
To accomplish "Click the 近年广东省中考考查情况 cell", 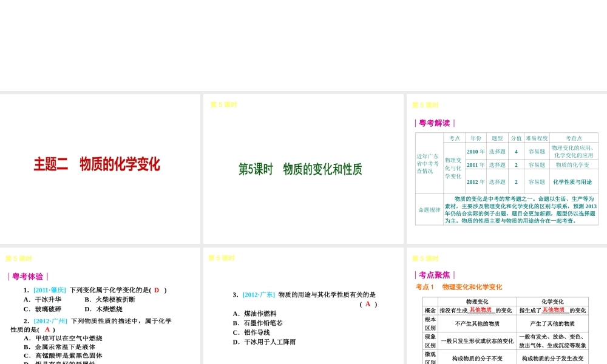I will pyautogui.click(x=428, y=164).
